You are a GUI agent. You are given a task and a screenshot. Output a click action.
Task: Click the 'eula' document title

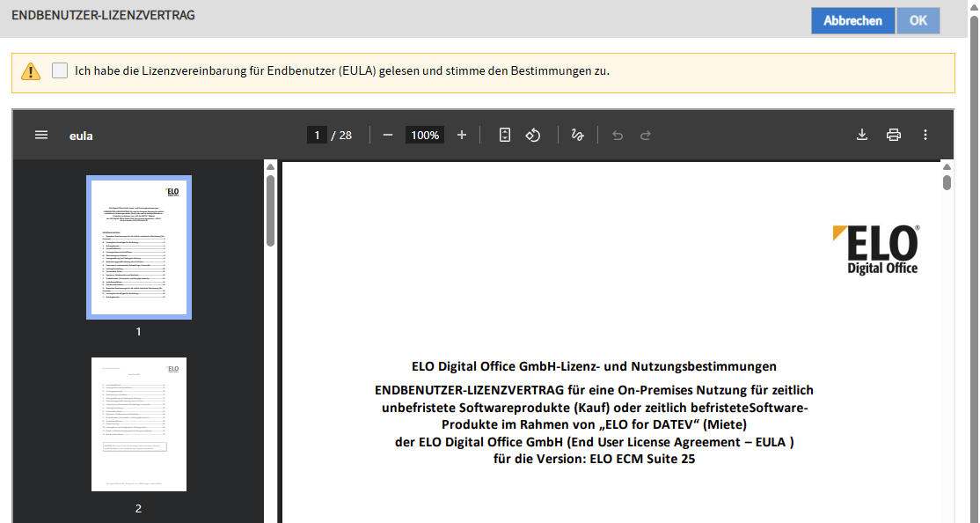pos(81,136)
